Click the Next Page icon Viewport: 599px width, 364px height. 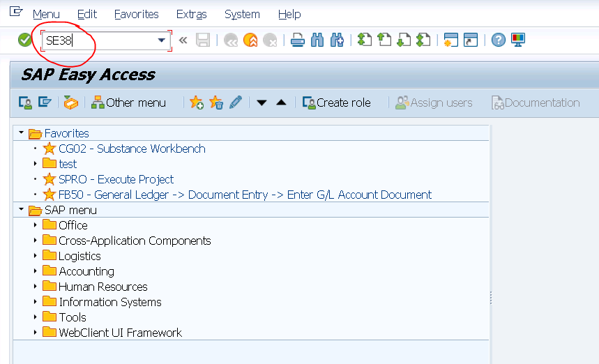pos(404,40)
